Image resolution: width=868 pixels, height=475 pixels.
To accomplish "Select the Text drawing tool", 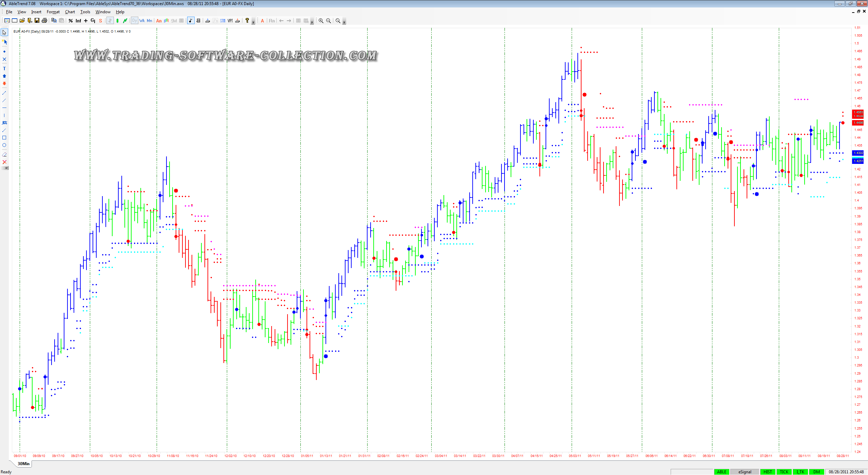I will click(4, 69).
